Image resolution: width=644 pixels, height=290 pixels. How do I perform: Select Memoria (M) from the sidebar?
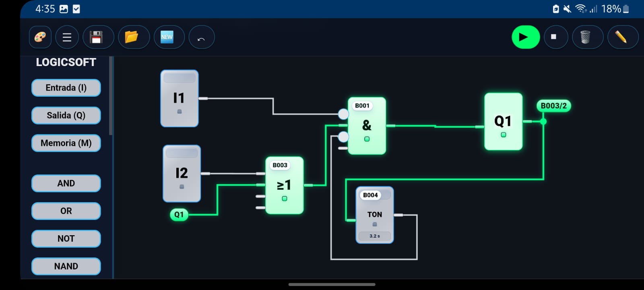(x=66, y=143)
